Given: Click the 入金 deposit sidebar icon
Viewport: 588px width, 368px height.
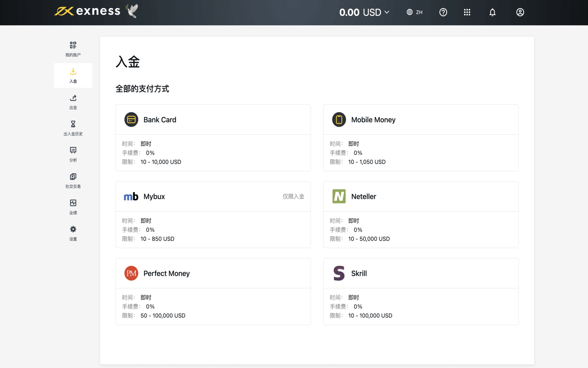Looking at the screenshot, I should click(x=73, y=71).
